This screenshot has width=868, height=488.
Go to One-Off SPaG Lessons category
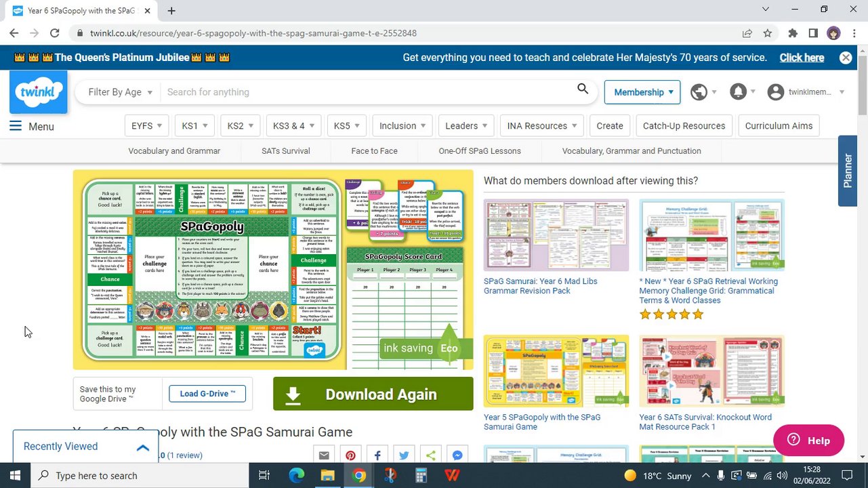480,151
